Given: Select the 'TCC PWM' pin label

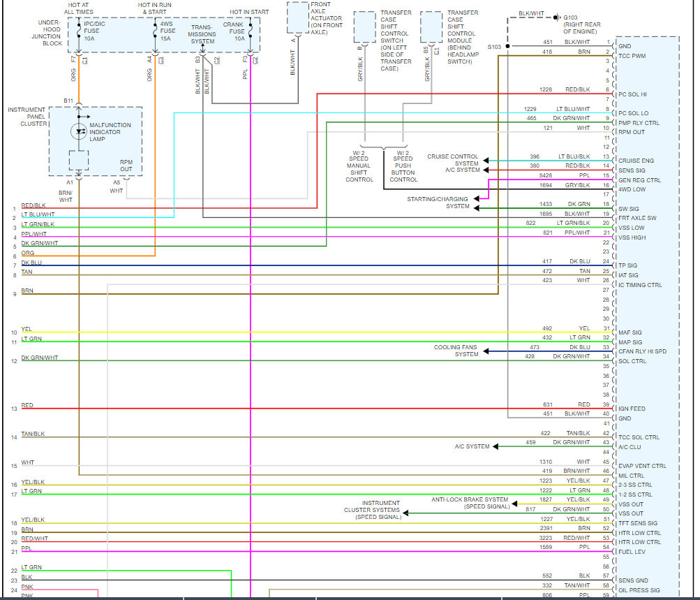Looking at the screenshot, I should point(632,56).
